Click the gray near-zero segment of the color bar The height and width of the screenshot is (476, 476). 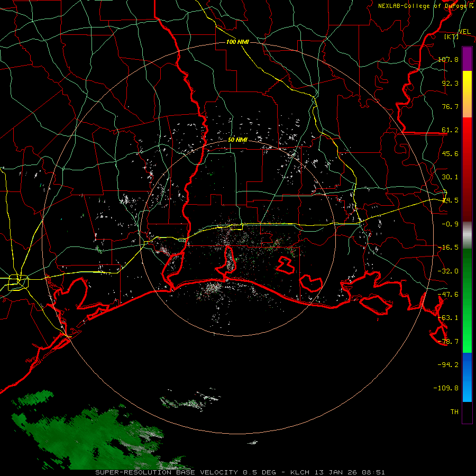pyautogui.click(x=467, y=235)
